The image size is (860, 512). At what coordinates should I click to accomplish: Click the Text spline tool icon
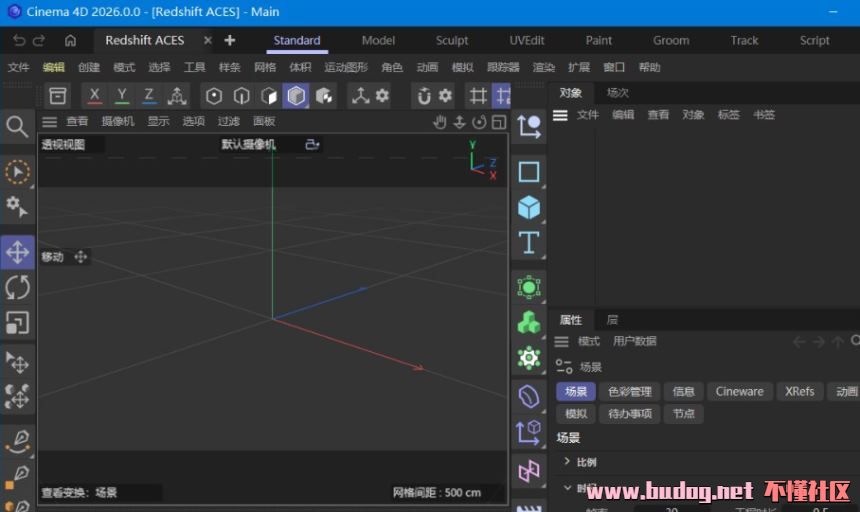529,242
